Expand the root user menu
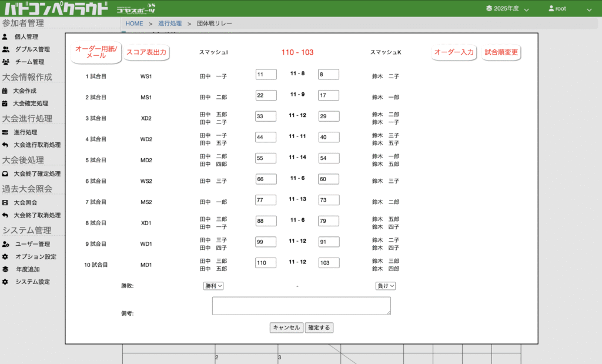The width and height of the screenshot is (602, 364). pos(569,9)
